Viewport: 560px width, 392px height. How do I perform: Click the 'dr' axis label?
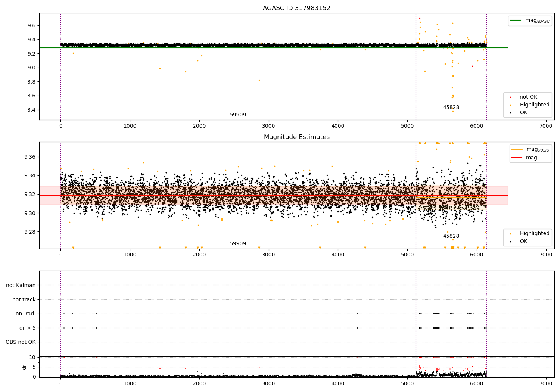(24, 367)
